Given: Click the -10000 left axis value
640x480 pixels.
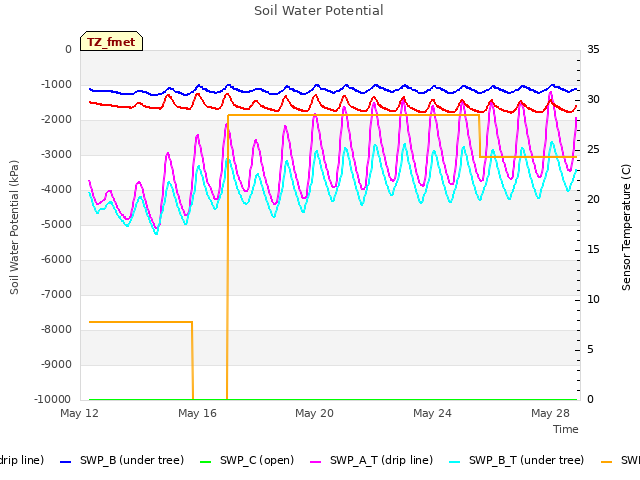Looking at the screenshot, I should click(52, 399).
